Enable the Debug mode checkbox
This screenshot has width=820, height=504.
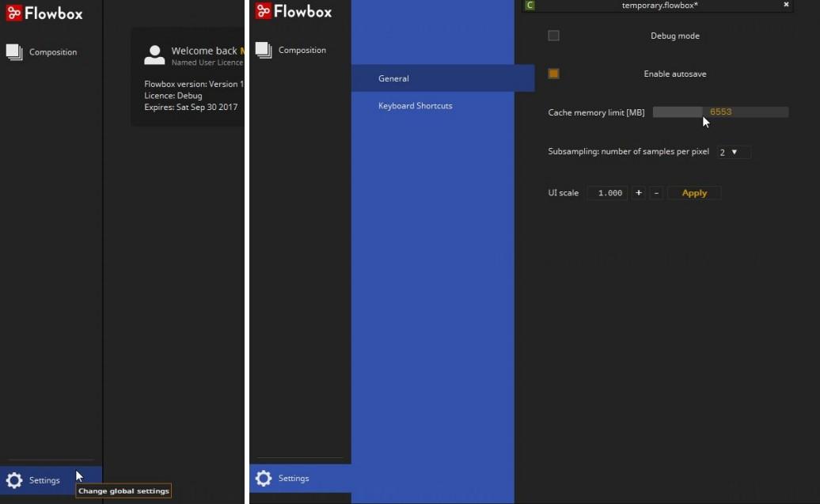[x=553, y=36]
